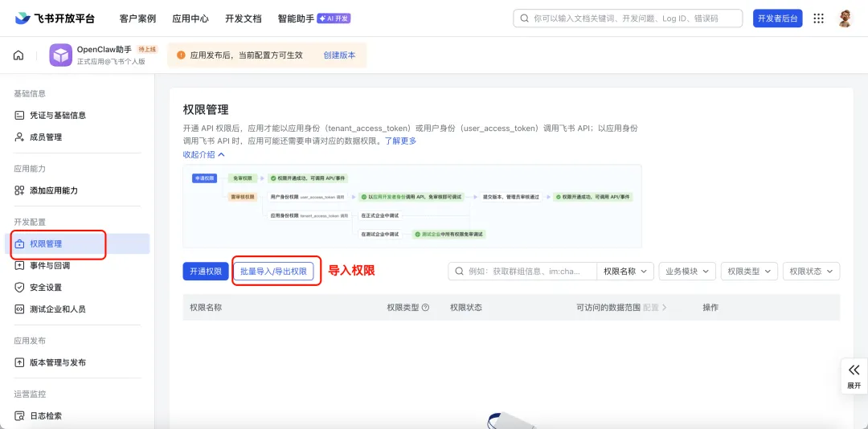
Task: Open 智能助手 in top navigation
Action: coord(296,18)
